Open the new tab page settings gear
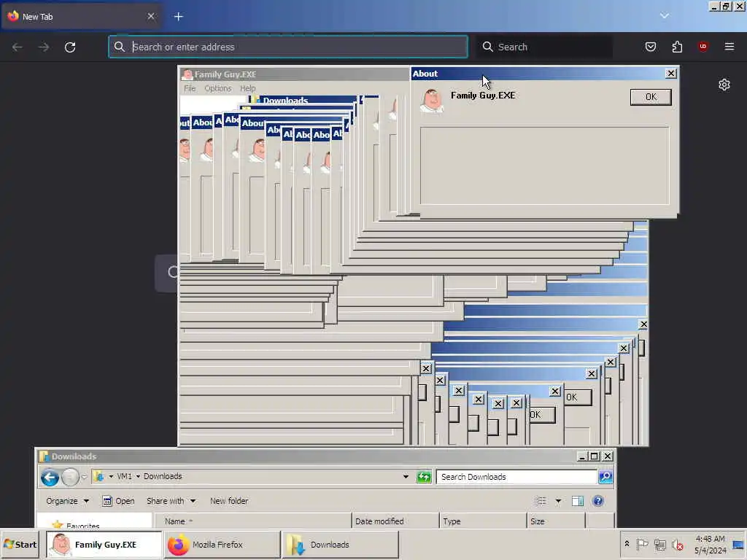Screen dimensions: 747x560 [x=724, y=85]
